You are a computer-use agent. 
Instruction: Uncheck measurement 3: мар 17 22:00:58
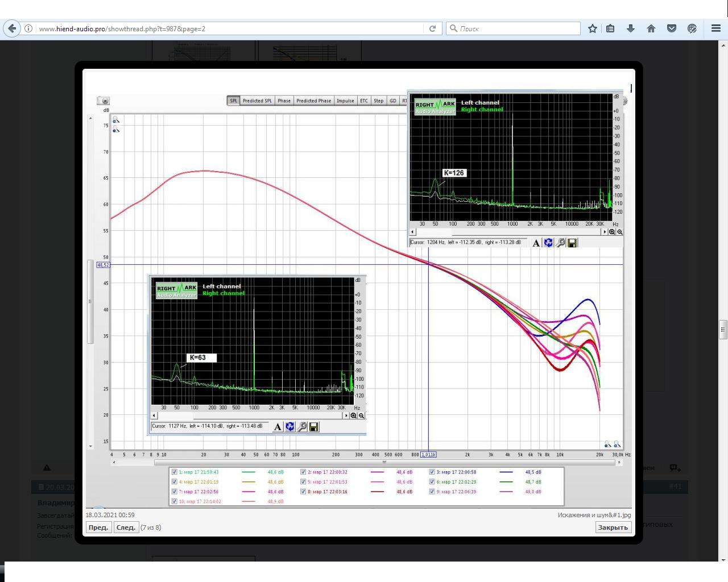432,472
